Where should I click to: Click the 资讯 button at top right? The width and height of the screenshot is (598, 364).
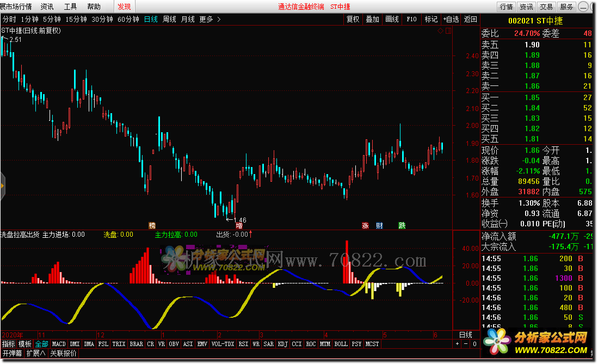(x=526, y=7)
